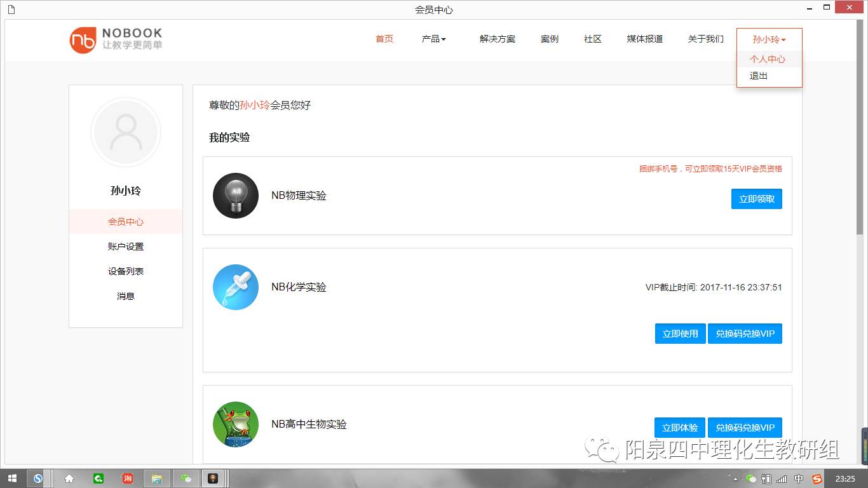The width and height of the screenshot is (868, 488).
Task: Open the 关于我们 page
Action: pyautogui.click(x=705, y=39)
